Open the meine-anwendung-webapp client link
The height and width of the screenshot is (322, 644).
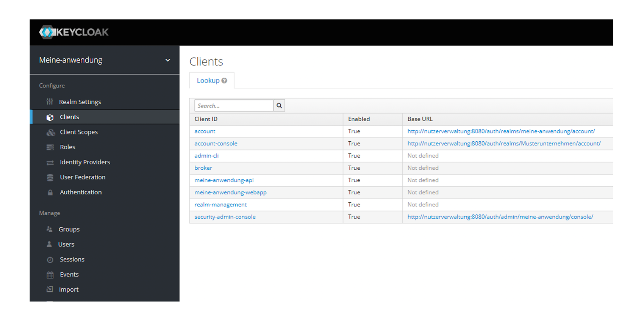[230, 192]
